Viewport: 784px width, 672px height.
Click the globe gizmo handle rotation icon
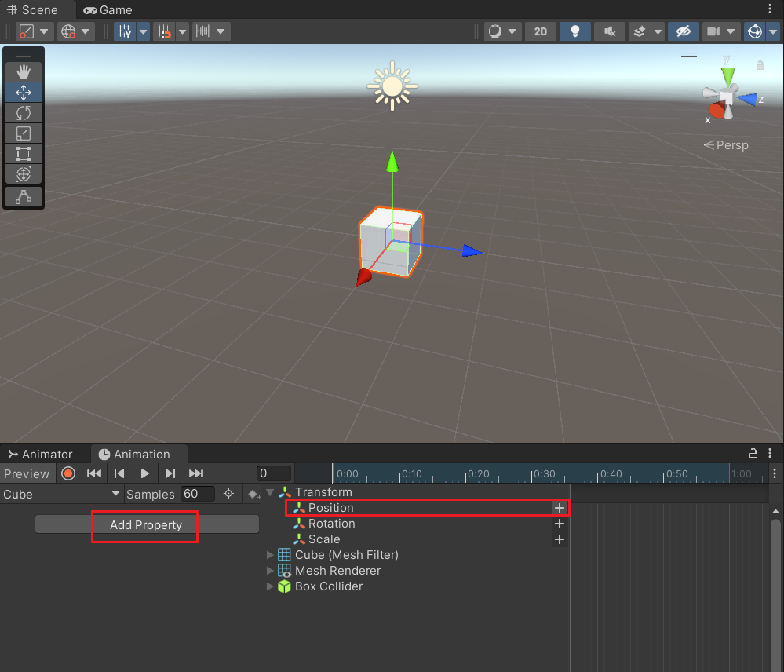coord(68,31)
